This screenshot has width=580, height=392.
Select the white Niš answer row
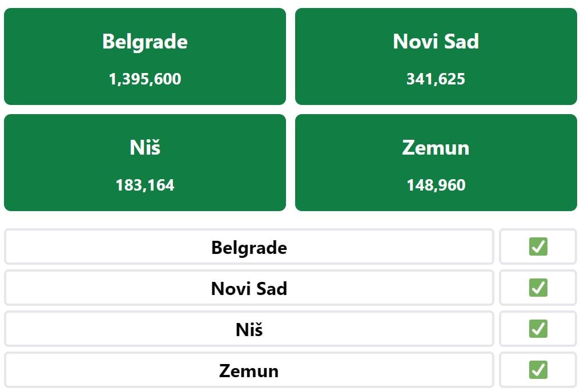(x=249, y=329)
